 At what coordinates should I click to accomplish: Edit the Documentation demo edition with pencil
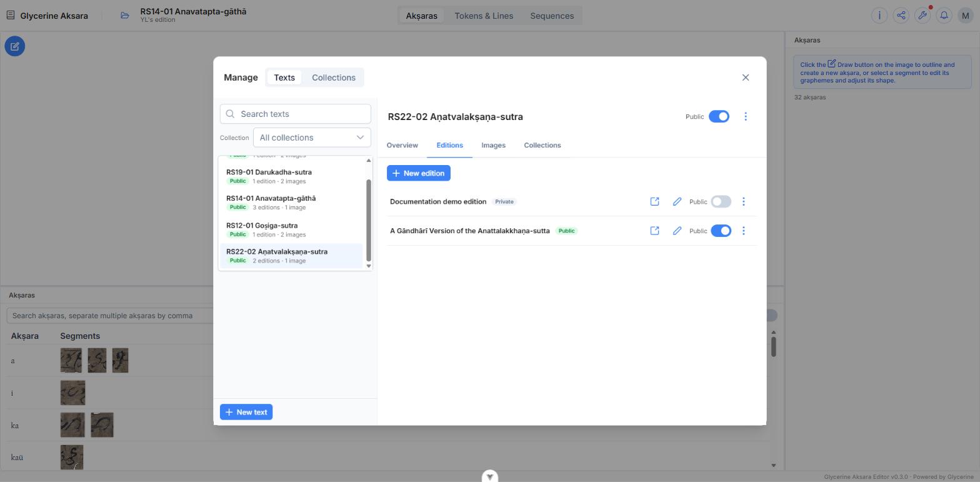677,202
